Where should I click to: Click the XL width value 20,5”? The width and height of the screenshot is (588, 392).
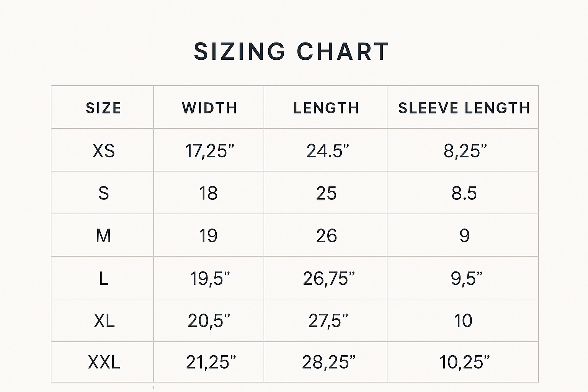coord(209,320)
